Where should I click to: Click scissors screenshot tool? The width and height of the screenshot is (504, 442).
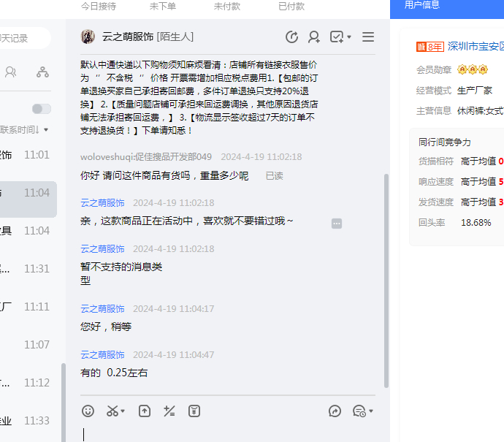112,411
